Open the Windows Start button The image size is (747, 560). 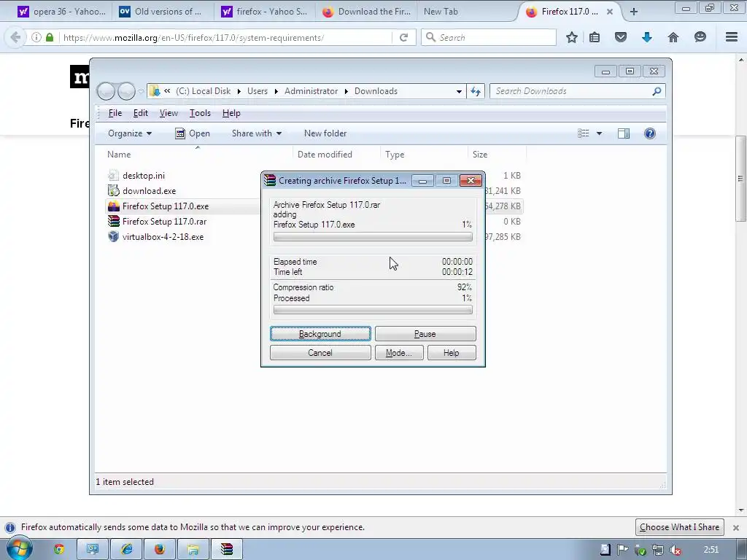(18, 550)
